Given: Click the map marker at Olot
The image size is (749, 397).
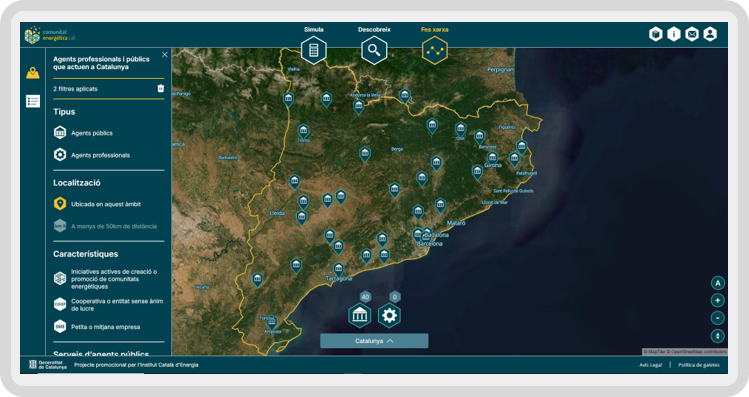Looking at the screenshot, I should pos(460,129).
